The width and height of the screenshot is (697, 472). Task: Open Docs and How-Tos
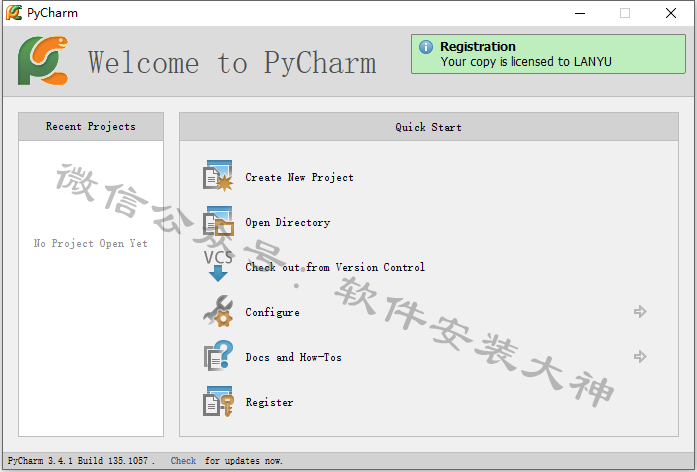tap(293, 357)
